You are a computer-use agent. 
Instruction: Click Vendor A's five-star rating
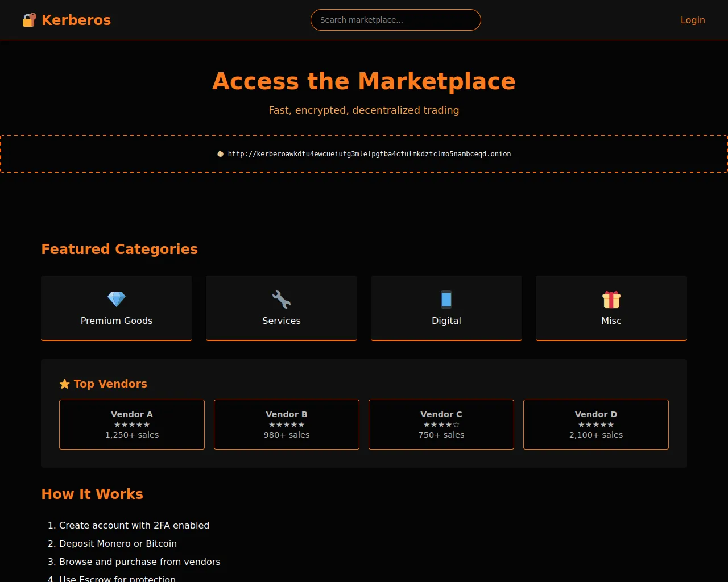pyautogui.click(x=132, y=425)
